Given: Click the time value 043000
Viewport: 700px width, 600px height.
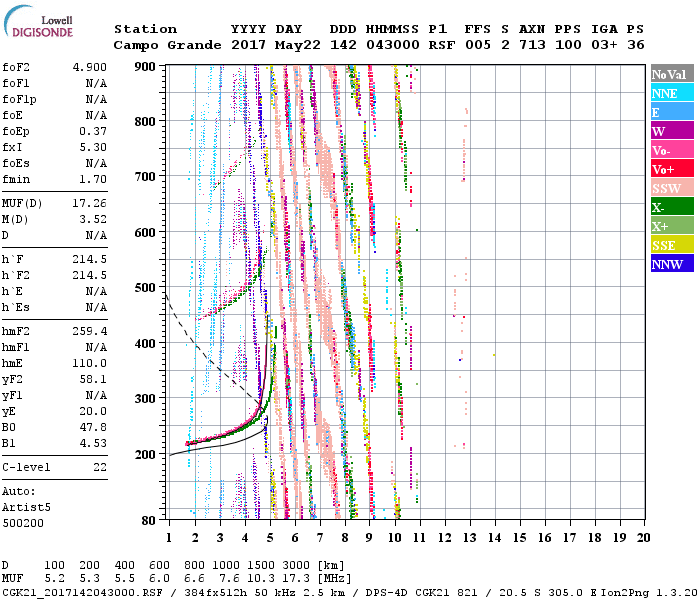Looking at the screenshot, I should coord(393,45).
